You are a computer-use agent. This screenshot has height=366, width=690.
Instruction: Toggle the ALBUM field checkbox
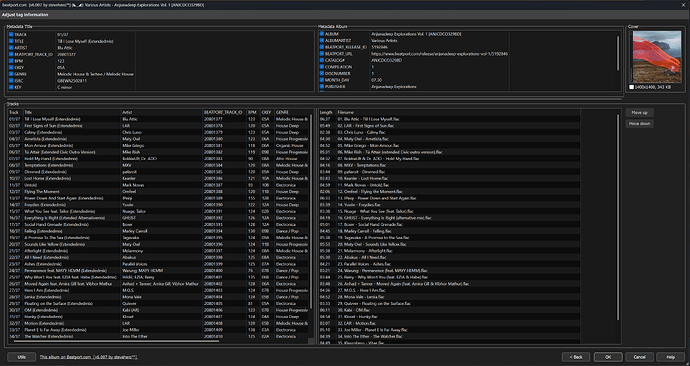tap(322, 34)
